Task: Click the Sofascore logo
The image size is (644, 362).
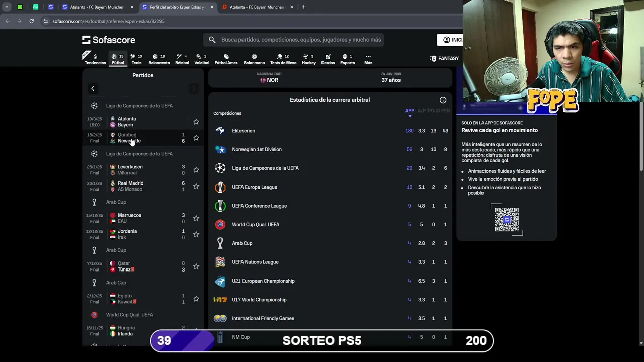Action: coord(109,40)
